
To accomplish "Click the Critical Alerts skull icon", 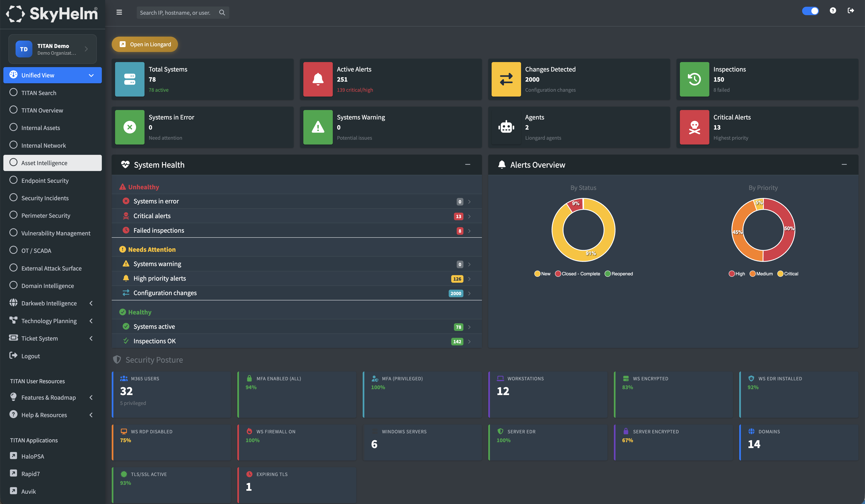I will pyautogui.click(x=694, y=127).
